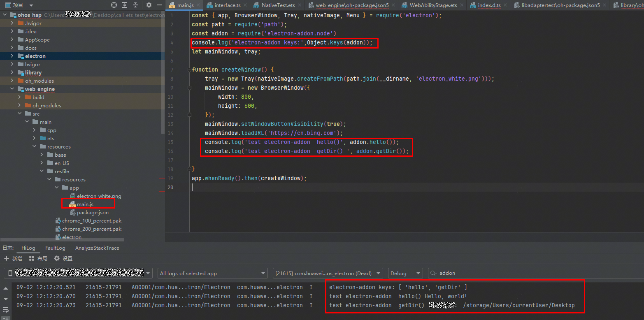This screenshot has width=644, height=320.
Task: Close the interface.ts tab
Action: click(246, 5)
